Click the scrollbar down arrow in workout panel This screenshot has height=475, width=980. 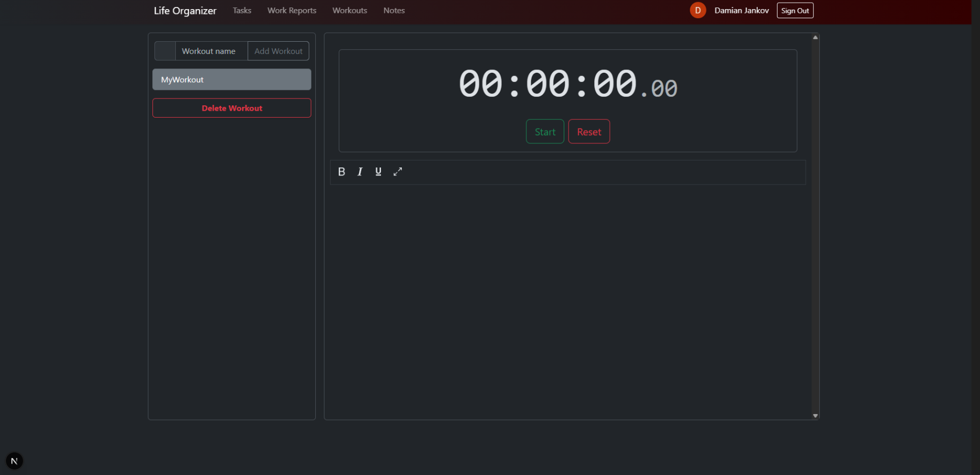tap(815, 416)
